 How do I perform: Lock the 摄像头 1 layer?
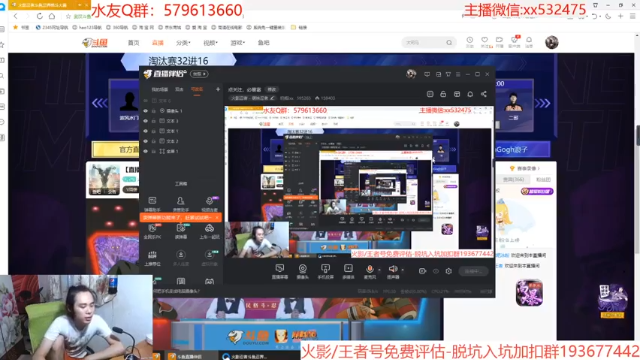click(x=154, y=111)
